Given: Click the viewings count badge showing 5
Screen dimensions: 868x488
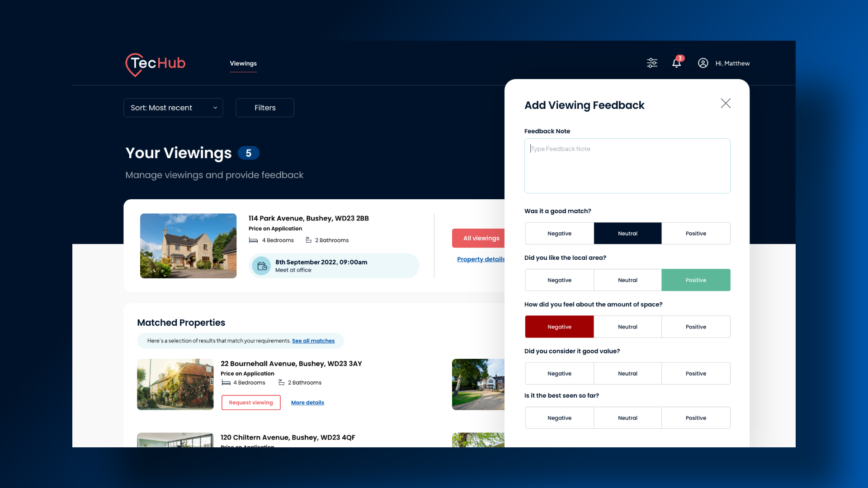Looking at the screenshot, I should tap(249, 153).
